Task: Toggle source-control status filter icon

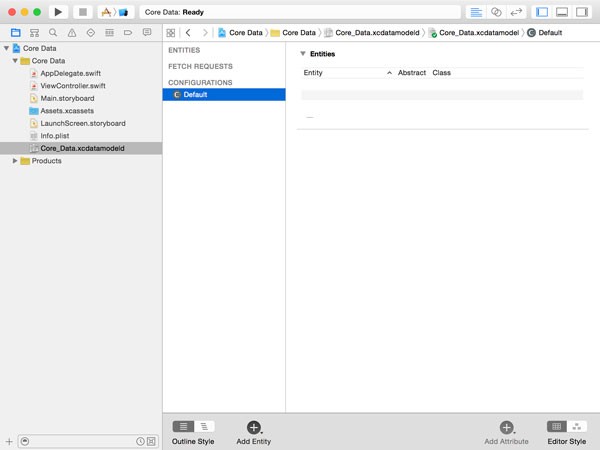Action: 151,441
